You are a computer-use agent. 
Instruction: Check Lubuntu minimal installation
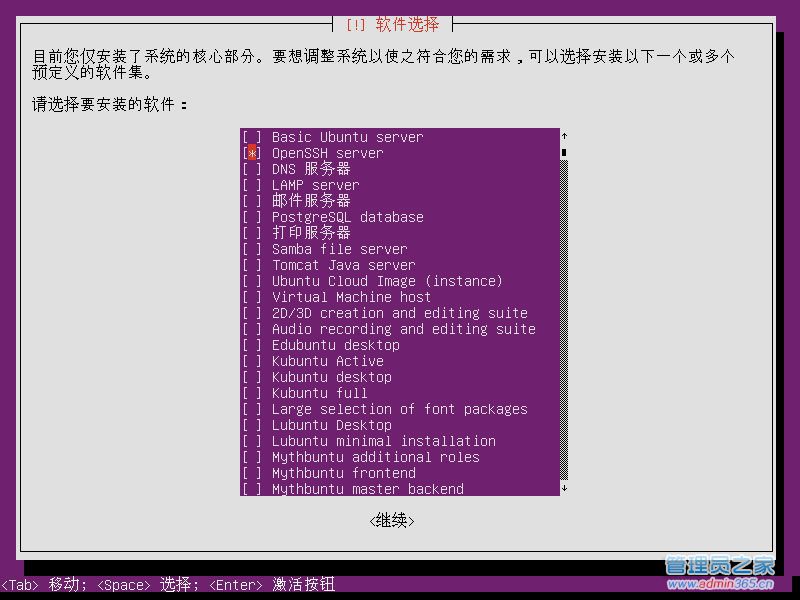pyautogui.click(x=252, y=441)
